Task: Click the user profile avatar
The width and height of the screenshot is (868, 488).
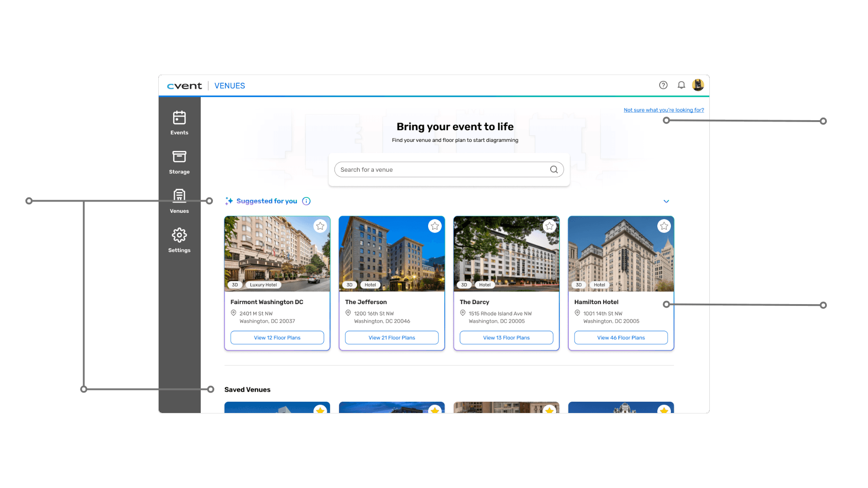Action: click(698, 85)
